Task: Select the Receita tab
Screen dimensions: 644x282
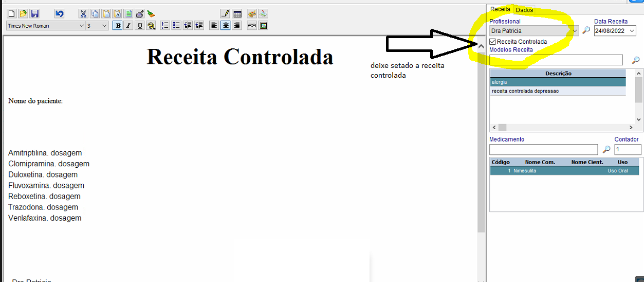Action: pos(500,9)
